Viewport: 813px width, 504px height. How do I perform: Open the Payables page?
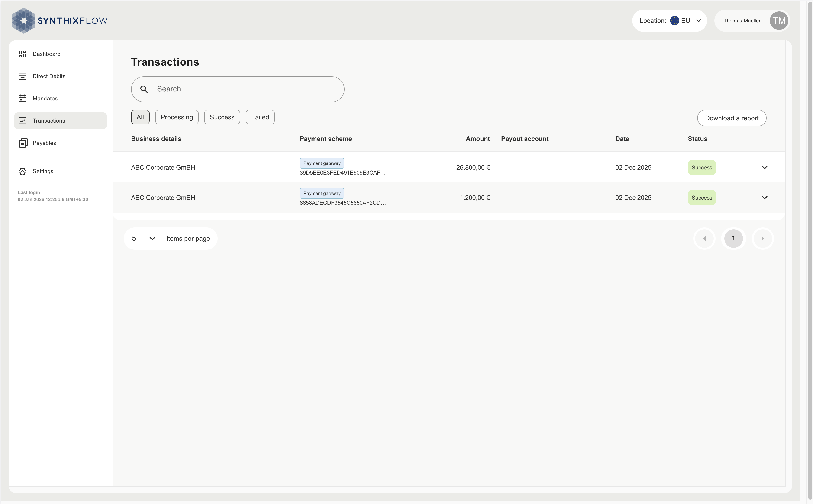[x=60, y=143]
